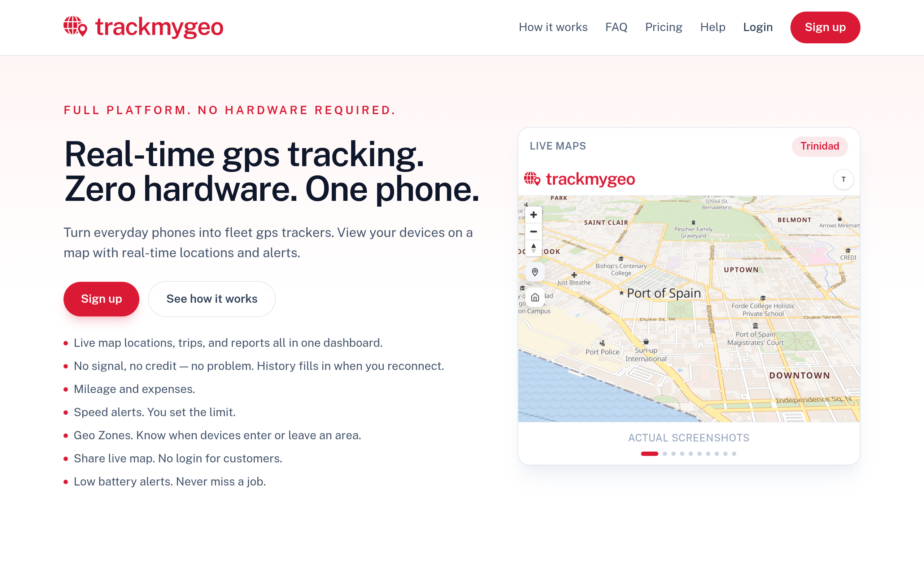
Task: Click the trackmygeo wordmark in header
Action: pos(159,27)
